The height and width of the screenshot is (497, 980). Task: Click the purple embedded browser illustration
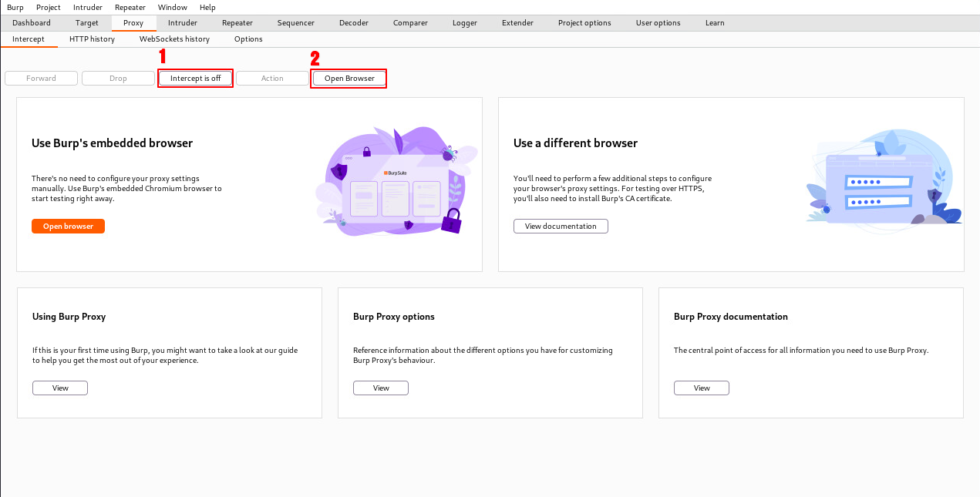(395, 183)
